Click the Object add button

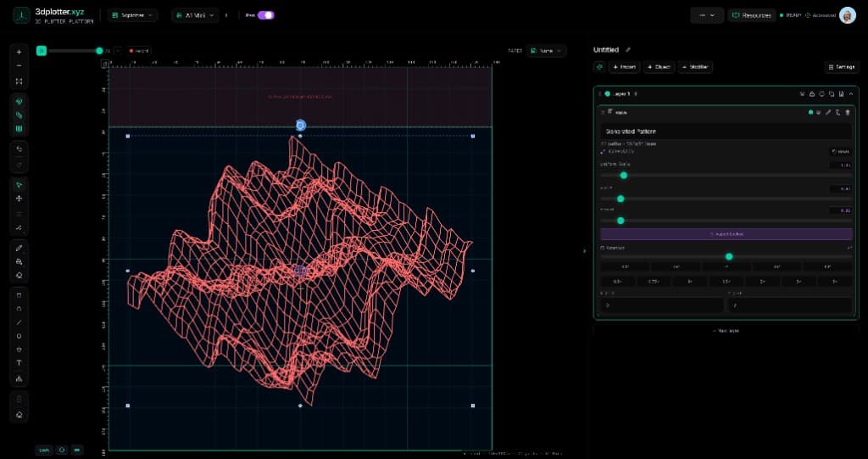[x=659, y=67]
